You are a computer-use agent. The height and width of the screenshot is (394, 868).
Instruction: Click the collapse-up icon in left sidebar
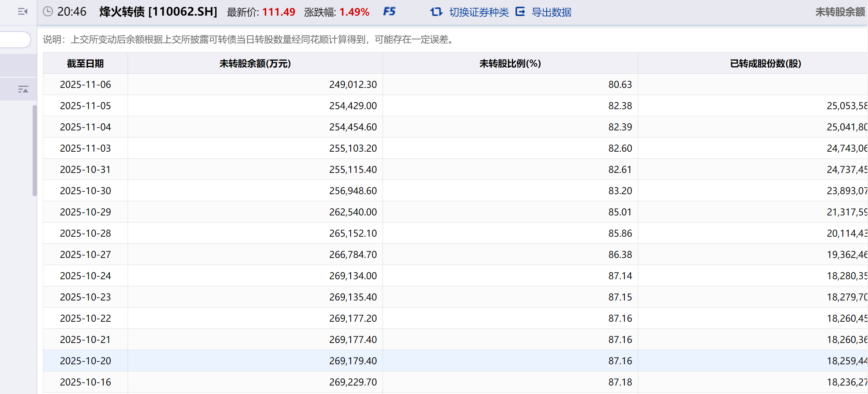23,89
